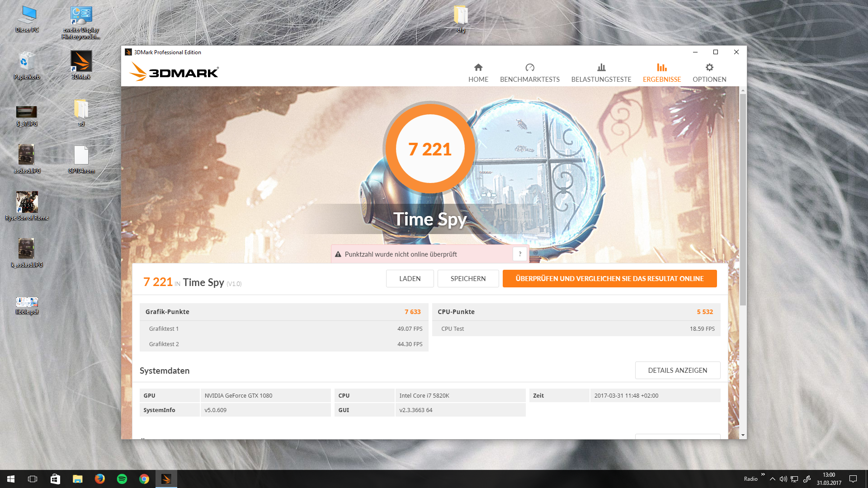Image resolution: width=868 pixels, height=488 pixels.
Task: Click the results vertical scrollbar thumb
Action: [x=743, y=199]
